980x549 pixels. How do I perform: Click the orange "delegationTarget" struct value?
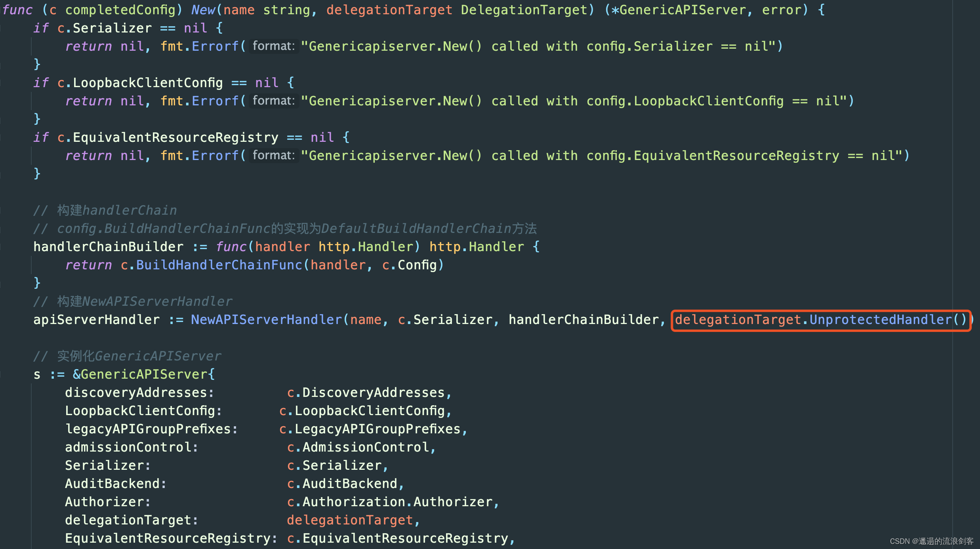350,520
